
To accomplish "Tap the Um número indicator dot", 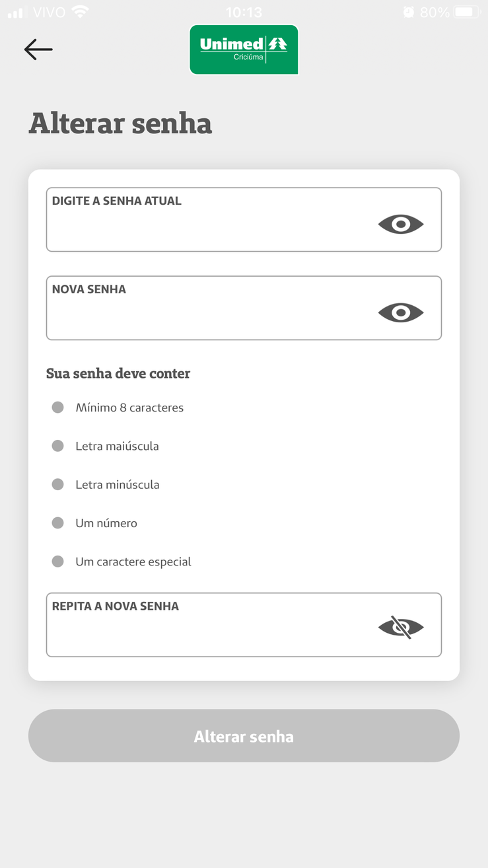I will pos(58,523).
